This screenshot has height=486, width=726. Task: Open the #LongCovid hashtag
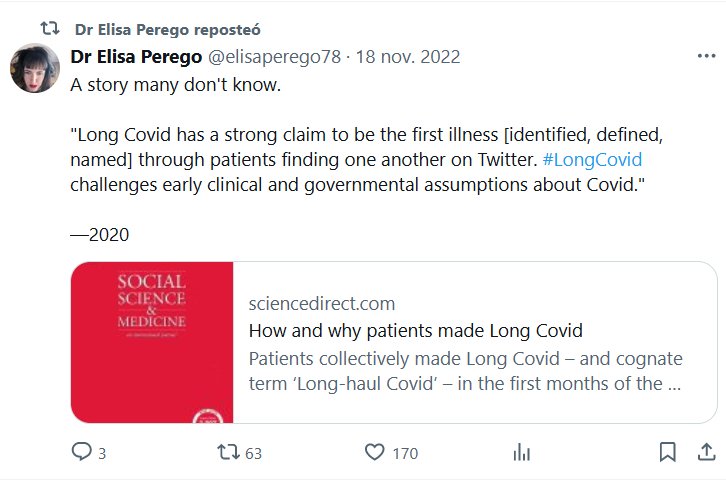(592, 159)
